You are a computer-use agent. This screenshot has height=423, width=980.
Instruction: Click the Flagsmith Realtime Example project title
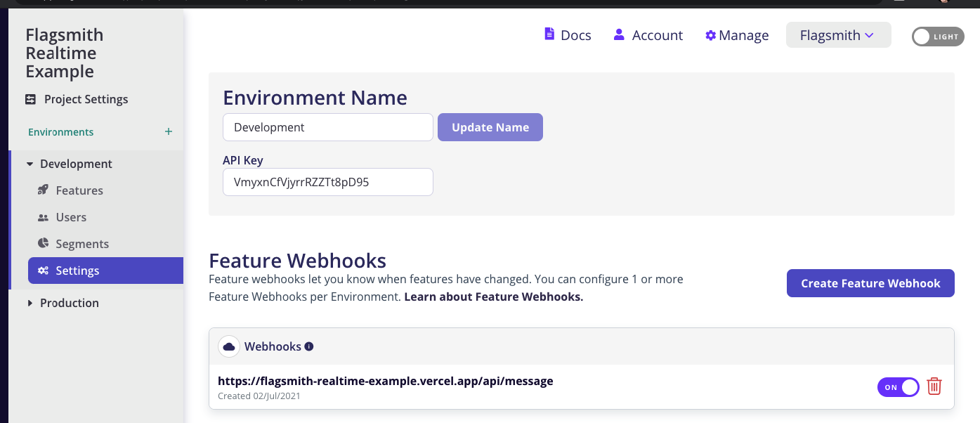coord(65,53)
